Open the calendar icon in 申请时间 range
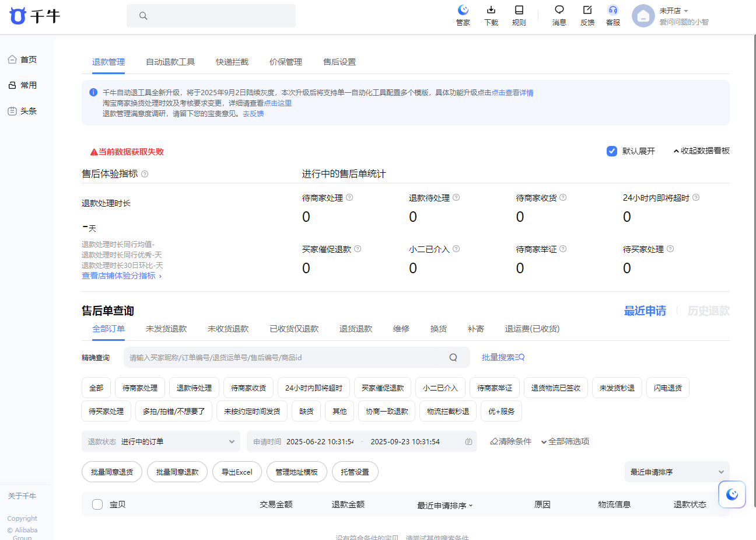756x540 pixels. tap(468, 442)
